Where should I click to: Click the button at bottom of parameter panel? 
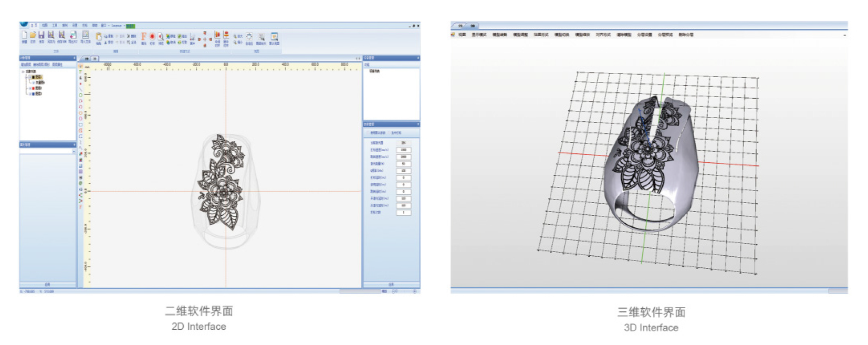[x=391, y=285]
